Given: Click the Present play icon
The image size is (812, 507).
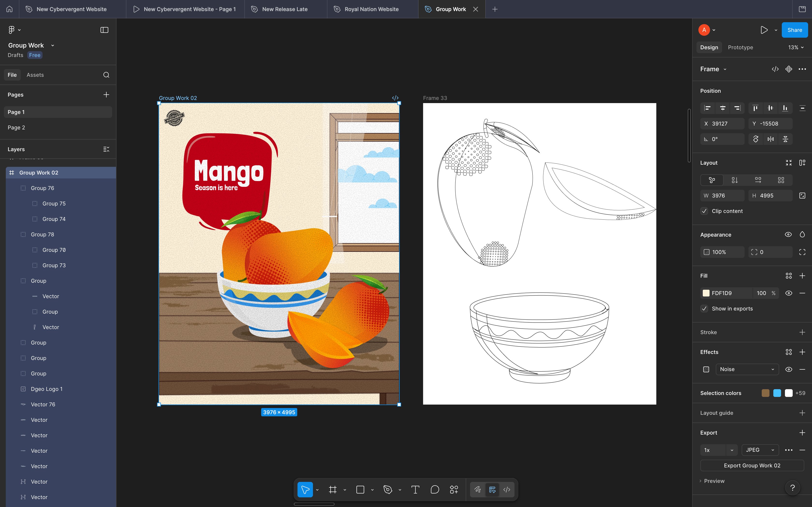Looking at the screenshot, I should 764,30.
